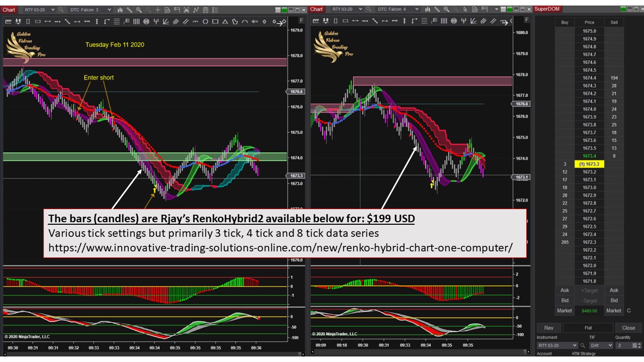Click the green link square in SuperDOM title bar
Screen dimensions: 644x362
tap(624, 10)
